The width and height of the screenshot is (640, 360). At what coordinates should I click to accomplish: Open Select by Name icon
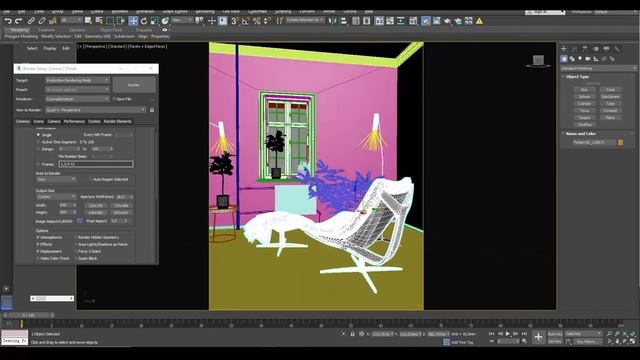(x=99, y=21)
